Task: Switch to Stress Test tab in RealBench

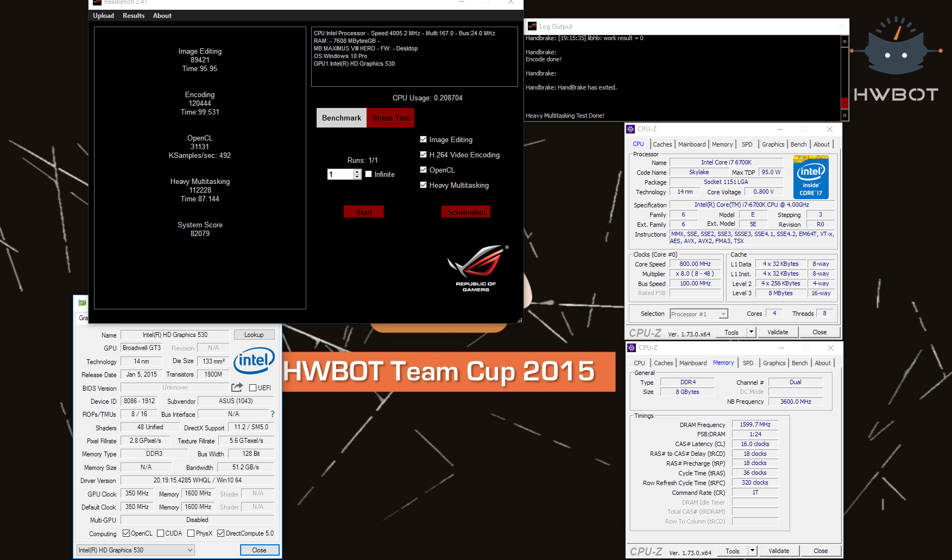Action: coord(390,118)
